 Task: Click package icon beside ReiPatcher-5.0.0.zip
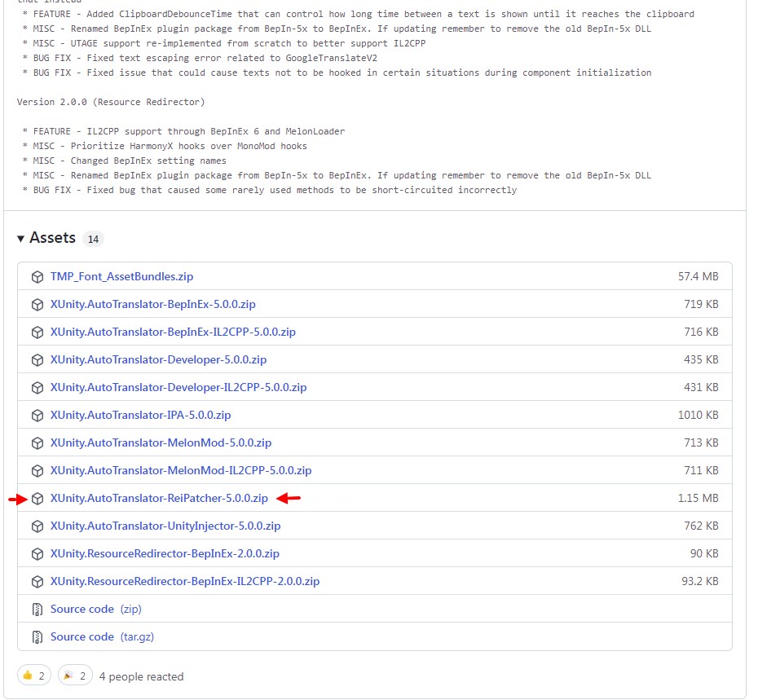tap(37, 499)
